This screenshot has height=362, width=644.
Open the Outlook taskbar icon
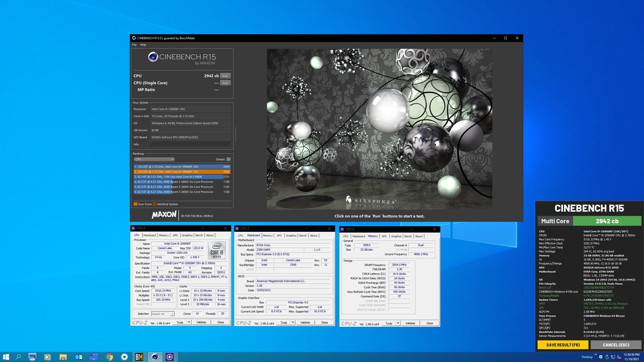click(x=78, y=357)
